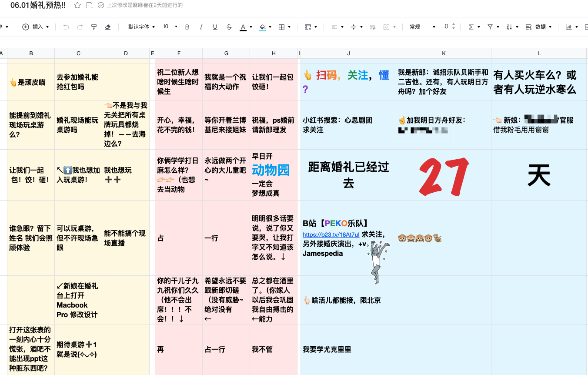Click the clear formatting eraser icon
The height and width of the screenshot is (375, 588).
(x=108, y=27)
